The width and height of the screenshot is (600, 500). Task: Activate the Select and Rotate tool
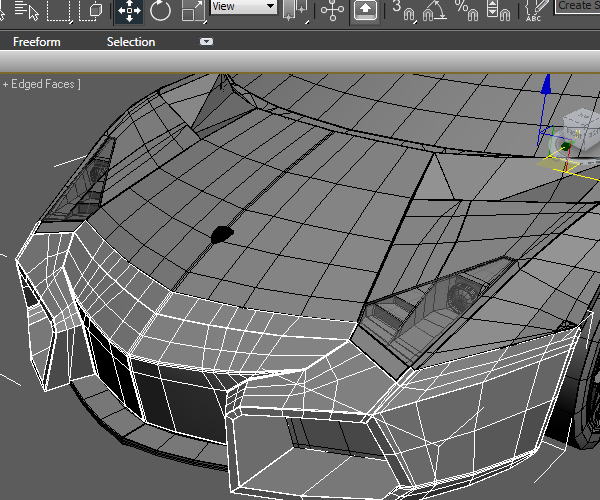(160, 11)
